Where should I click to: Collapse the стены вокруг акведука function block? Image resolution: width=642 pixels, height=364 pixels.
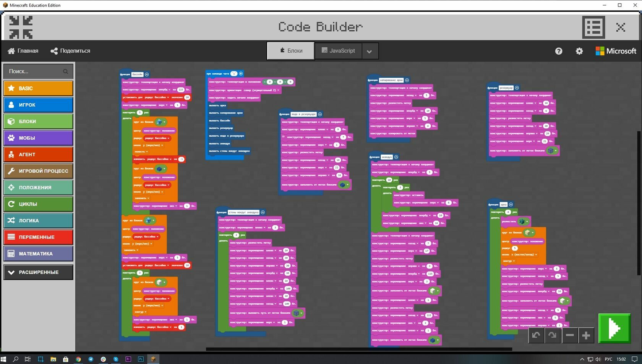[263, 212]
